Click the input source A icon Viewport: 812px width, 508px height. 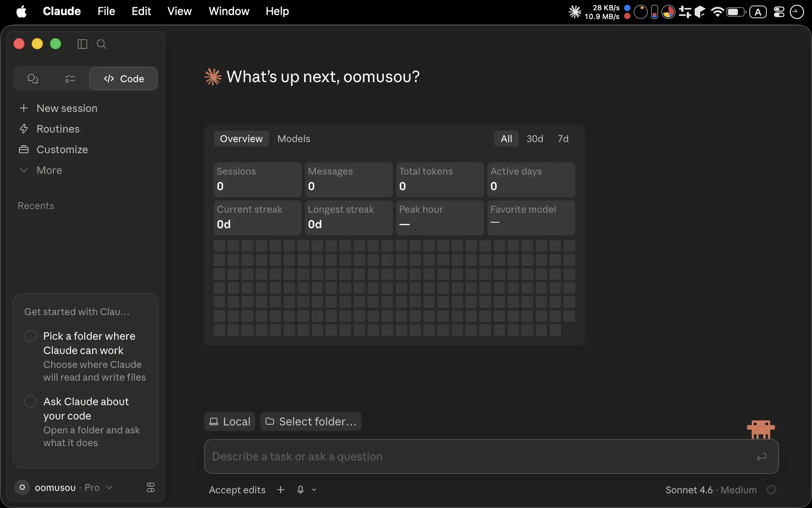tap(758, 12)
